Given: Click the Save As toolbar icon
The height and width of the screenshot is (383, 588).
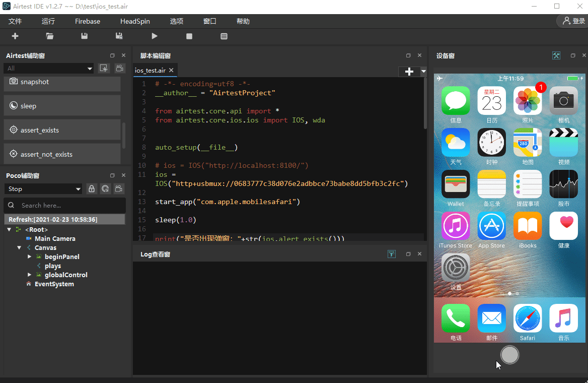Looking at the screenshot, I should (119, 36).
